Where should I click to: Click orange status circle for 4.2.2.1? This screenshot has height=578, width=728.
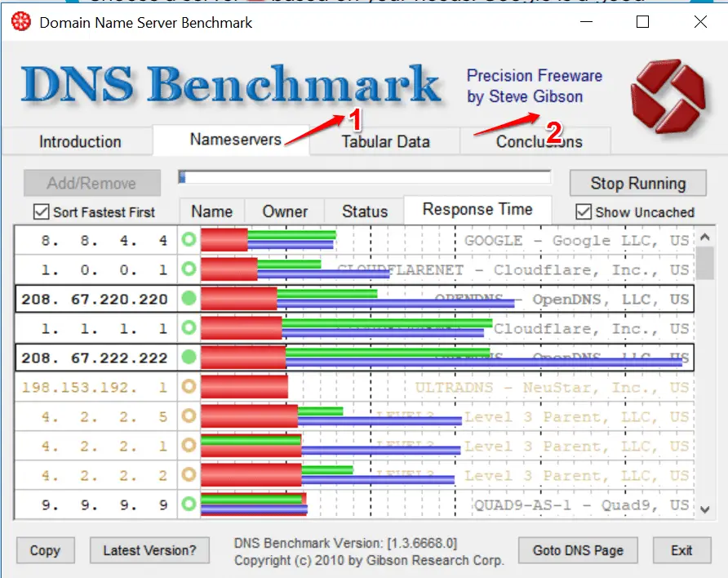(x=189, y=445)
